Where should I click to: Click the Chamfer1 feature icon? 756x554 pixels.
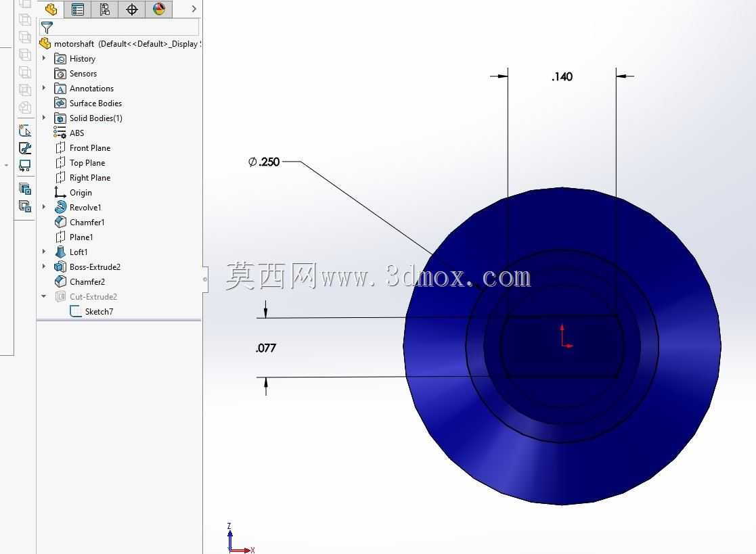point(60,222)
